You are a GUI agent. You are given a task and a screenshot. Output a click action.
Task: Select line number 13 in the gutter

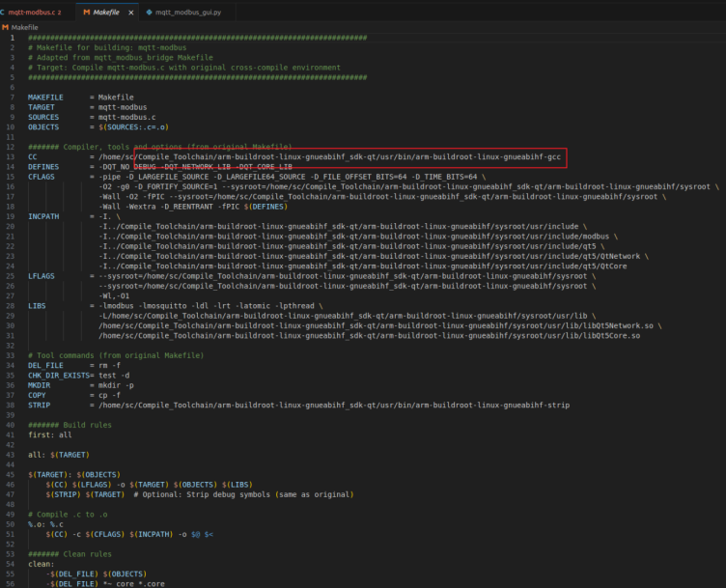click(12, 156)
